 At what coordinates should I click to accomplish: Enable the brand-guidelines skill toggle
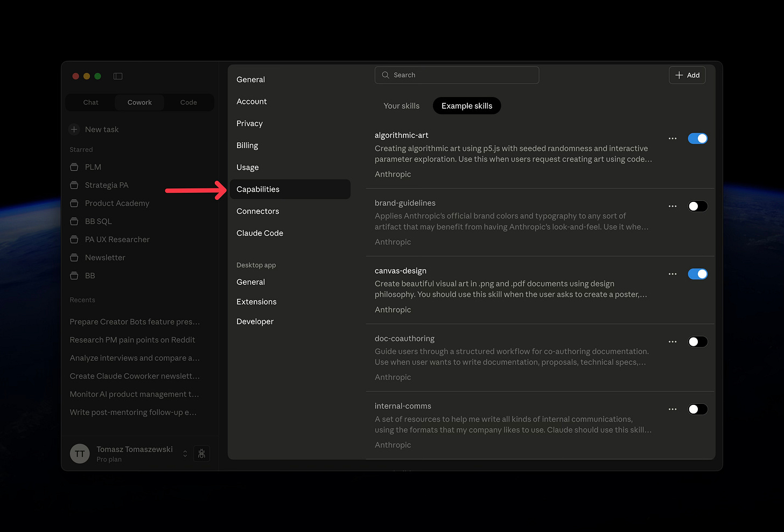pyautogui.click(x=697, y=206)
